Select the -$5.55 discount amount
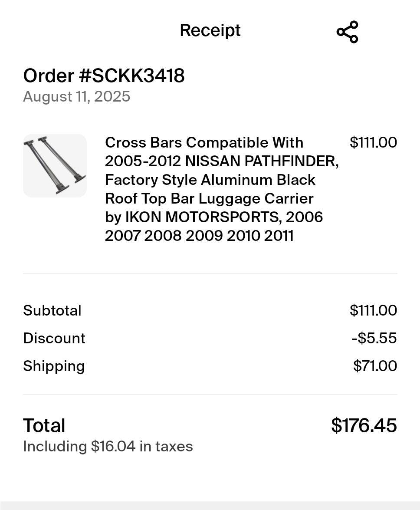This screenshot has height=510, width=420. click(374, 338)
